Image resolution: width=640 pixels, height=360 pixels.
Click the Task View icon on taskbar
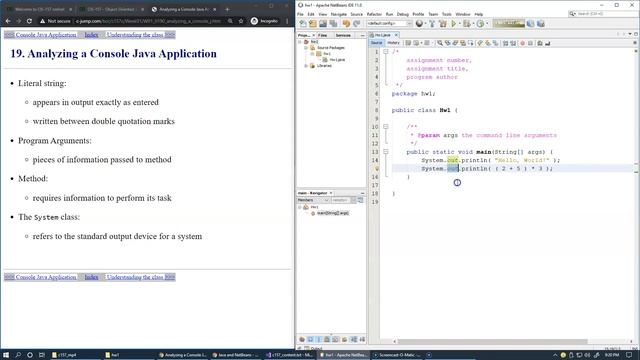coord(42,355)
